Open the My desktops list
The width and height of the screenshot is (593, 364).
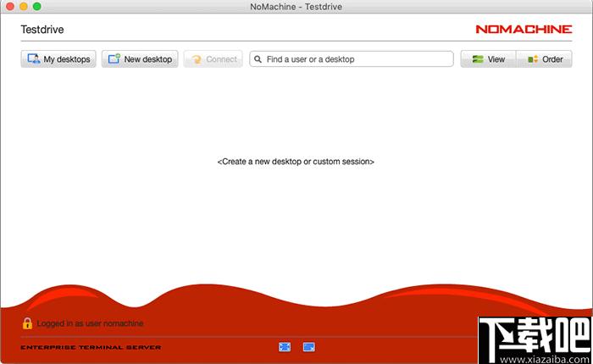58,59
